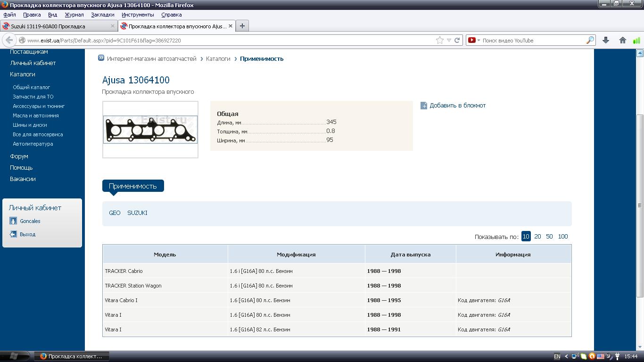
Task: Click the search magnifier icon
Action: (x=590, y=40)
